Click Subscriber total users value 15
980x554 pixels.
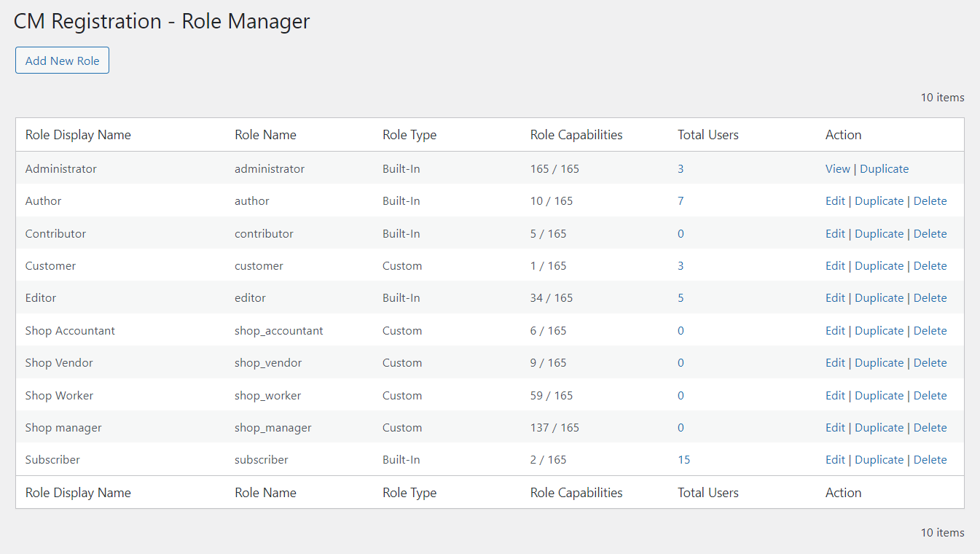pos(683,459)
